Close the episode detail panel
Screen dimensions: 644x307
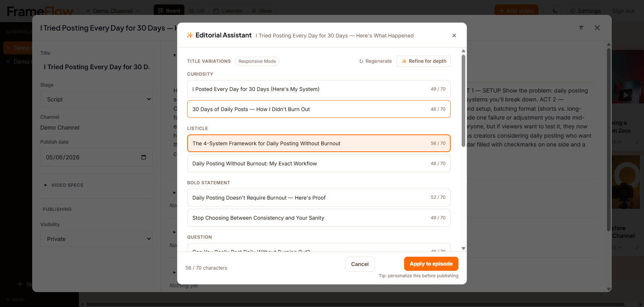coord(597,28)
